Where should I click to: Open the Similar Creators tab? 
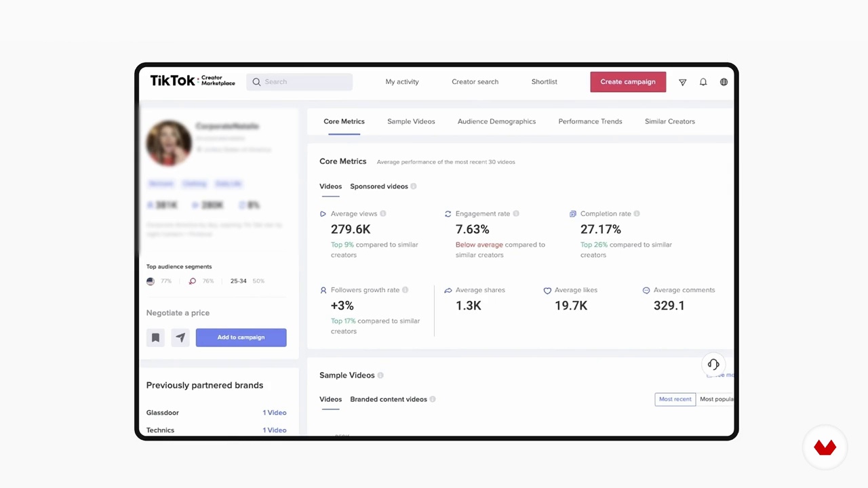coord(670,121)
